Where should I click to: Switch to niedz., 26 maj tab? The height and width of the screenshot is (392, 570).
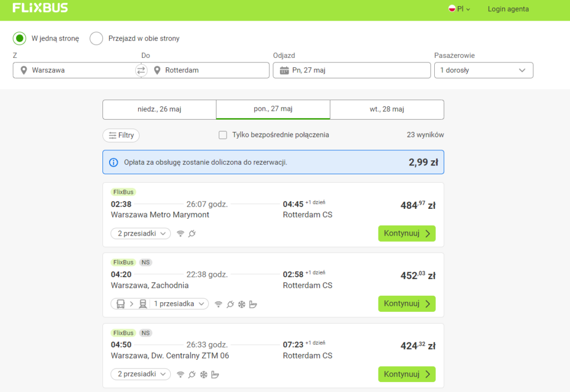point(159,109)
